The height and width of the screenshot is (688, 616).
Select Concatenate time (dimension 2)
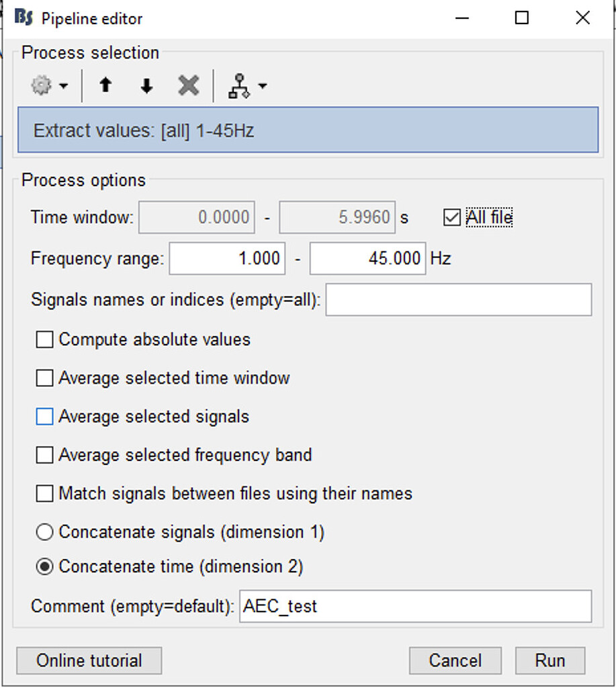[x=44, y=566]
